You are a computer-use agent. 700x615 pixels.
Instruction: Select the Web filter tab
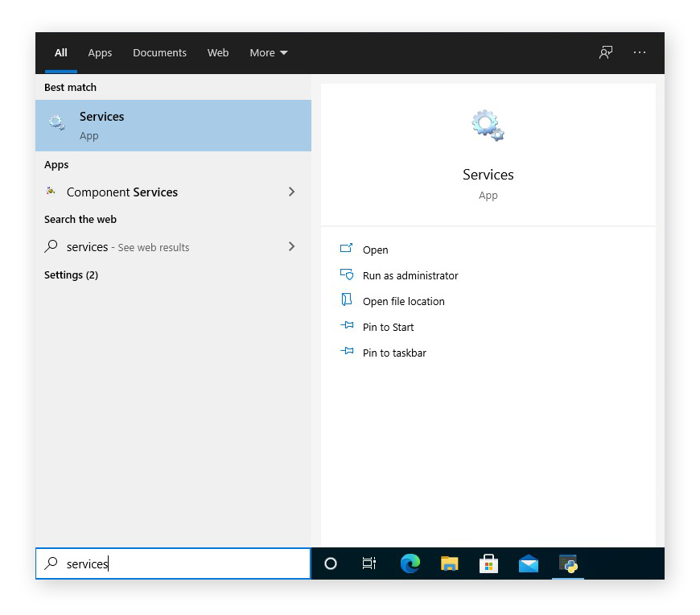point(218,53)
